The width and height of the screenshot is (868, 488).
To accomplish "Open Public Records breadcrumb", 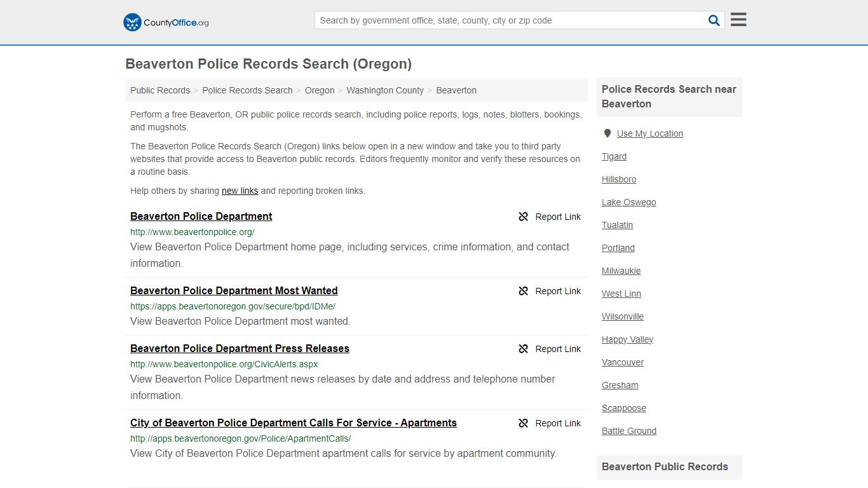I will pos(160,90).
